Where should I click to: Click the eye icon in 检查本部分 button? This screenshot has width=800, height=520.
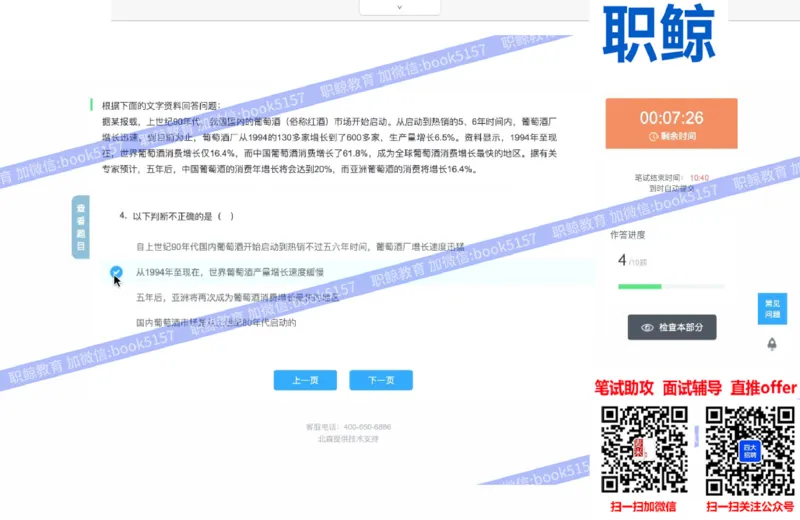(647, 328)
